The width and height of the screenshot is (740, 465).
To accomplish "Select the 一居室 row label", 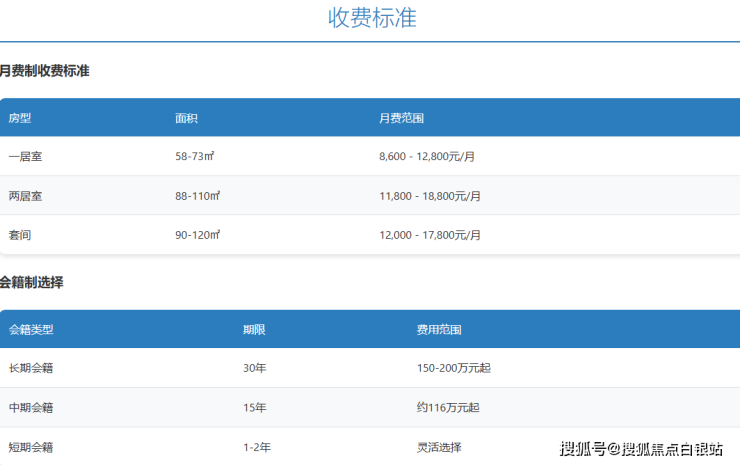I will 25,157.
